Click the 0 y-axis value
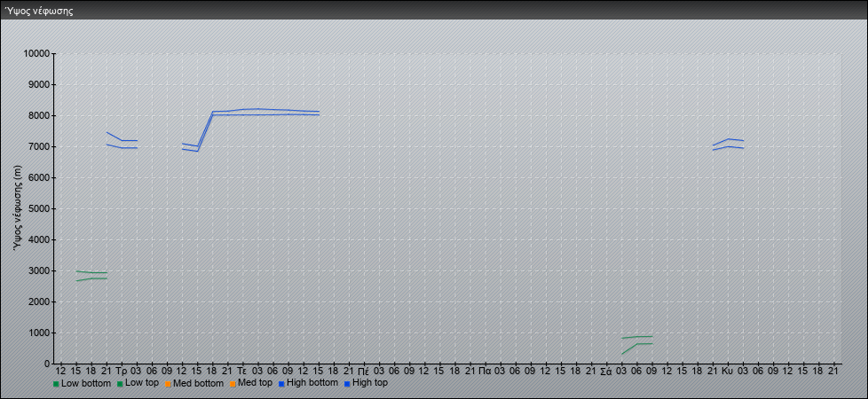The height and width of the screenshot is (399, 868). pyautogui.click(x=48, y=364)
